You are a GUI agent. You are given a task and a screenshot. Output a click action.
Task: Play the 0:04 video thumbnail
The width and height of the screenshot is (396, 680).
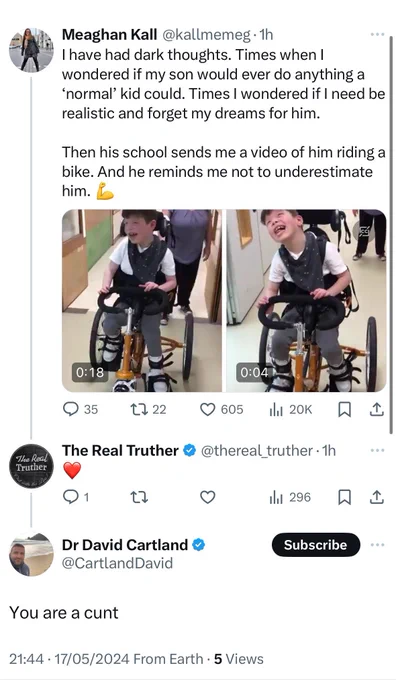point(306,301)
